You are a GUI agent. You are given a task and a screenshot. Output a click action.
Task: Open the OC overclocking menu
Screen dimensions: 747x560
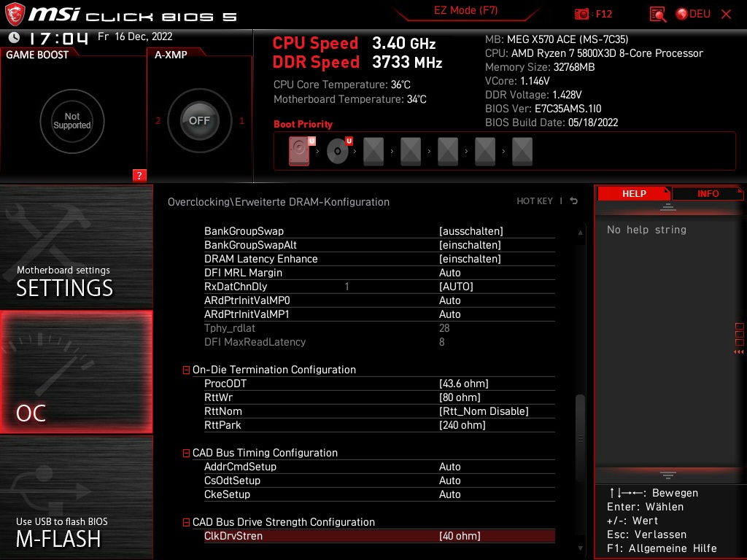76,372
